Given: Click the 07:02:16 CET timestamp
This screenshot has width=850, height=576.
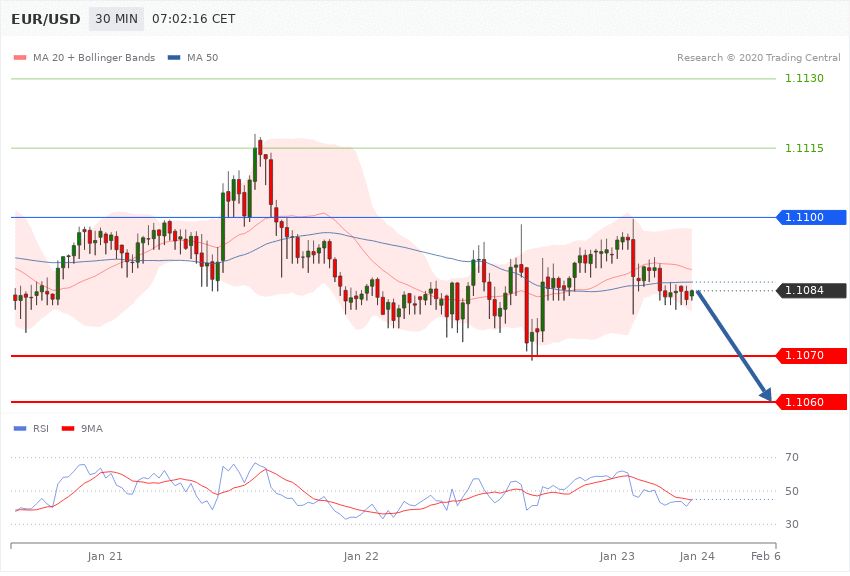Looking at the screenshot, I should (x=193, y=19).
